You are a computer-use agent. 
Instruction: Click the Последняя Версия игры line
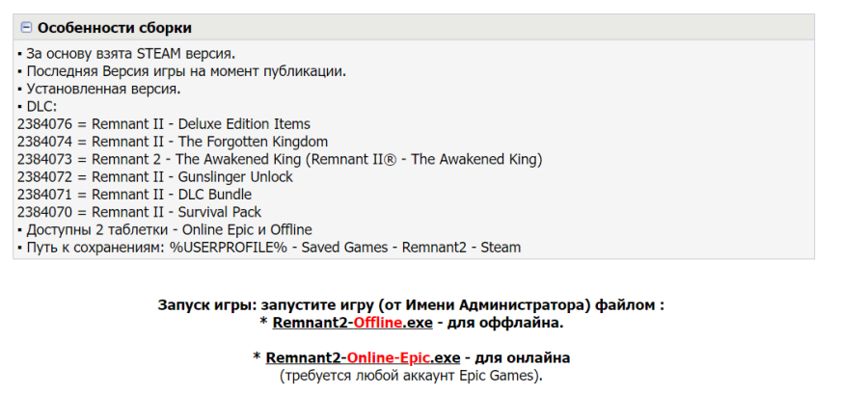(181, 72)
